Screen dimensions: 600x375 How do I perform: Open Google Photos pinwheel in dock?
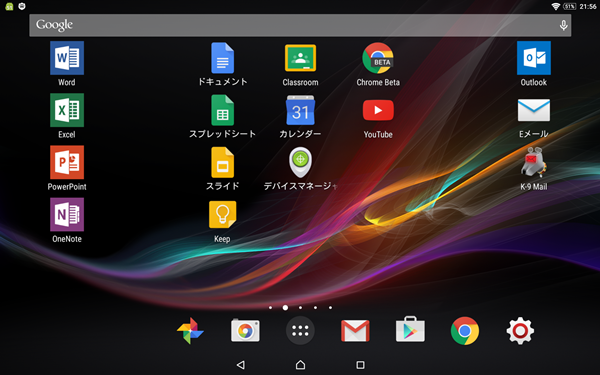pyautogui.click(x=190, y=331)
